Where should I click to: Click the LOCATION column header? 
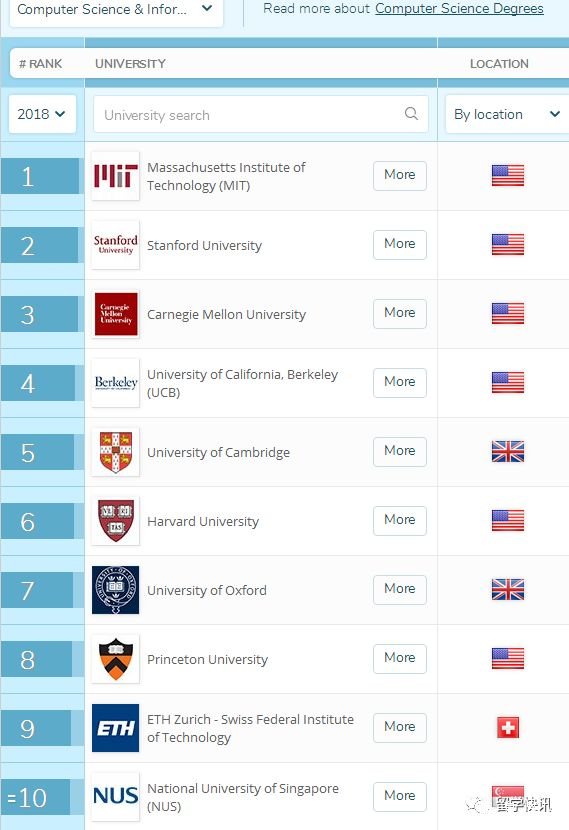point(499,64)
